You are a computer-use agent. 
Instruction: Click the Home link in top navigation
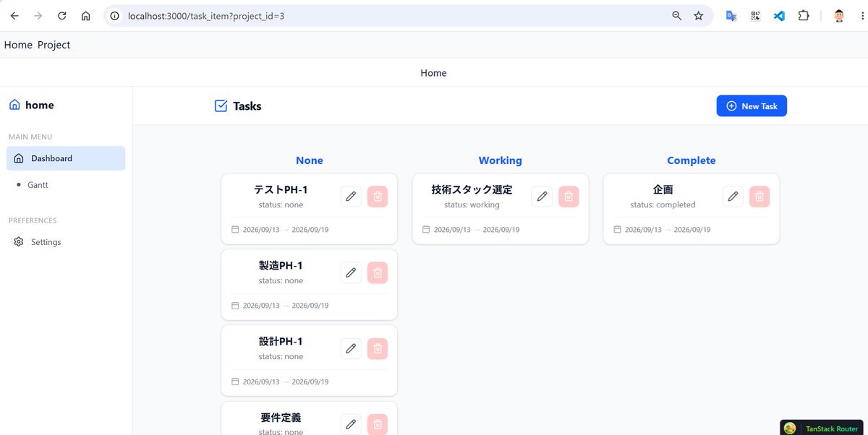[x=18, y=45]
